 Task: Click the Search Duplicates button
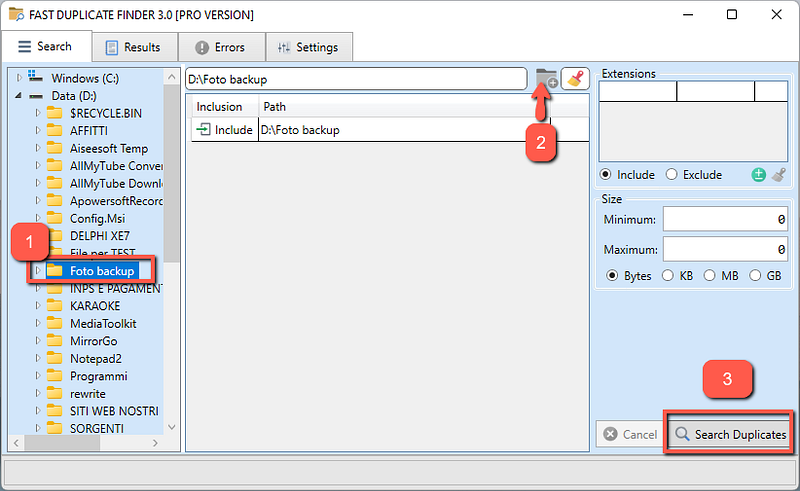click(729, 434)
